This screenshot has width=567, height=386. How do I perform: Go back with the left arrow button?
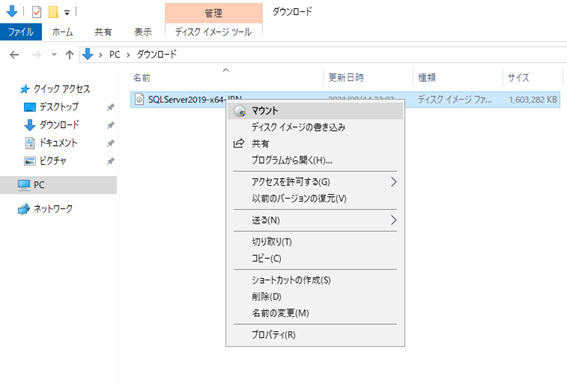14,55
